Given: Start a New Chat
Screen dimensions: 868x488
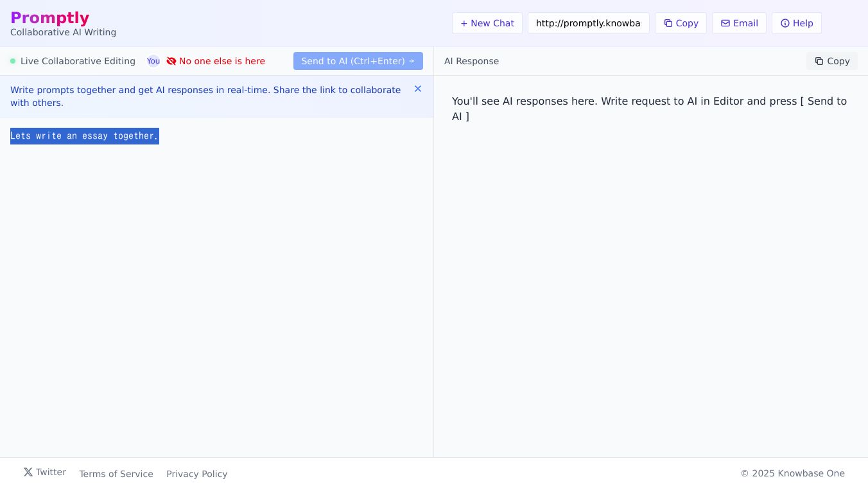Looking at the screenshot, I should [487, 23].
